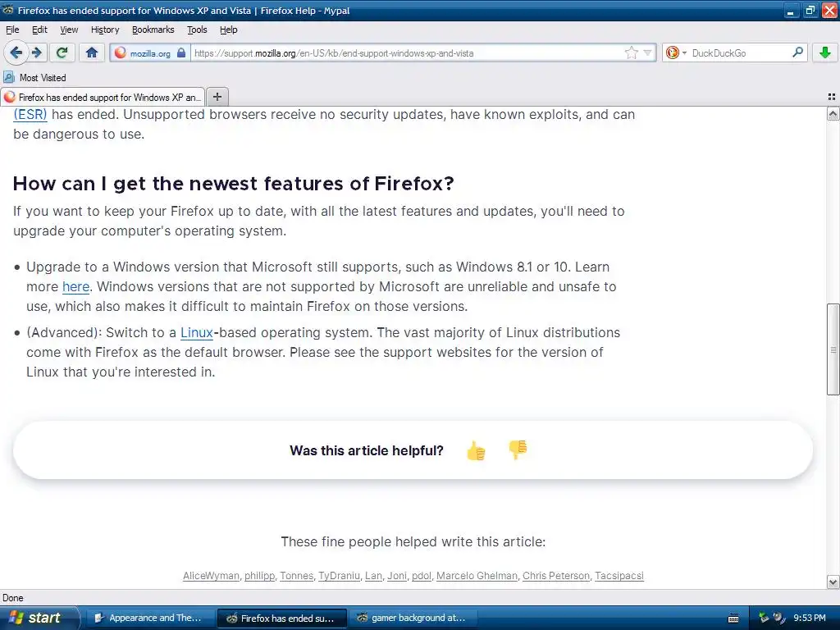Open the Home page icon
Screen dimensions: 840x630
[92, 52]
